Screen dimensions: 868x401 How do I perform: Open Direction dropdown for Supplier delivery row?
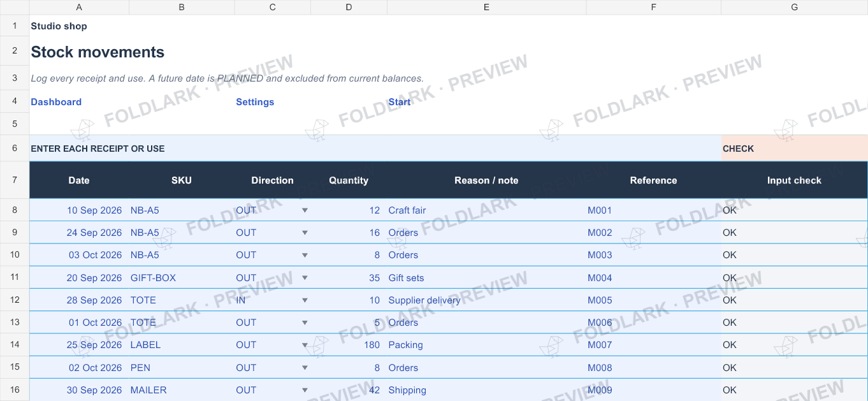(x=305, y=300)
